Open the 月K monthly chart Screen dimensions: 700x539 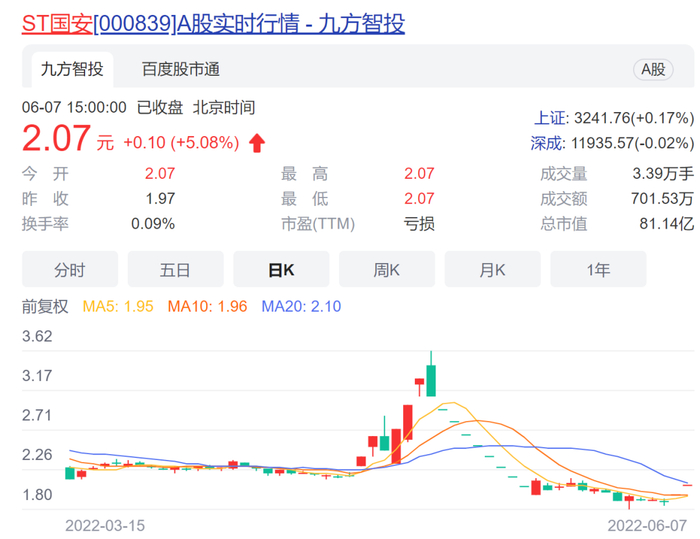(492, 269)
